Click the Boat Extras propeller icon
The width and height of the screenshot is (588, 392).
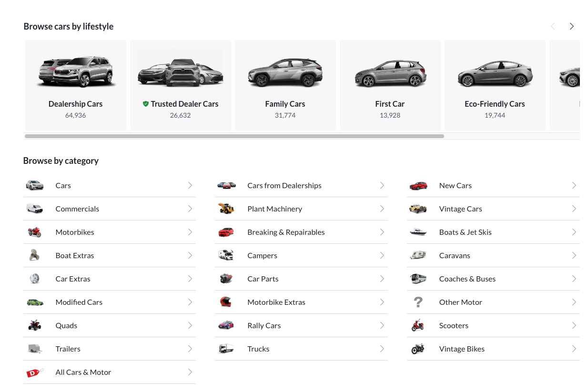click(34, 255)
